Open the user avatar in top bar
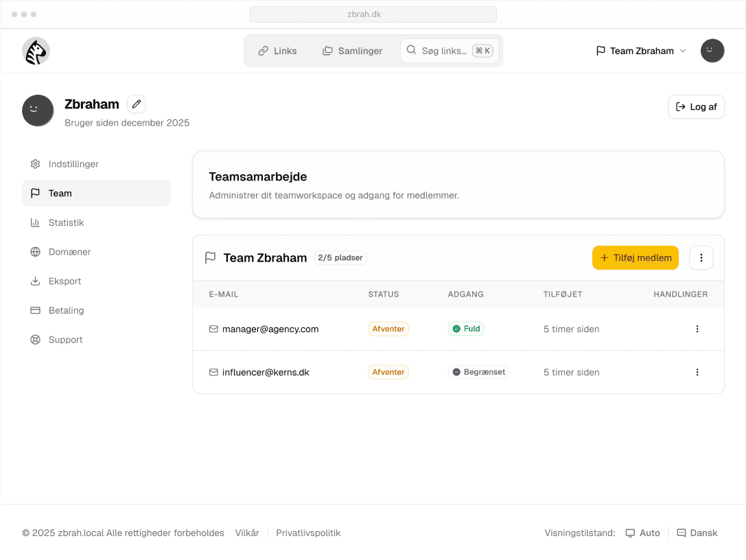The height and width of the screenshot is (560, 746). (712, 51)
